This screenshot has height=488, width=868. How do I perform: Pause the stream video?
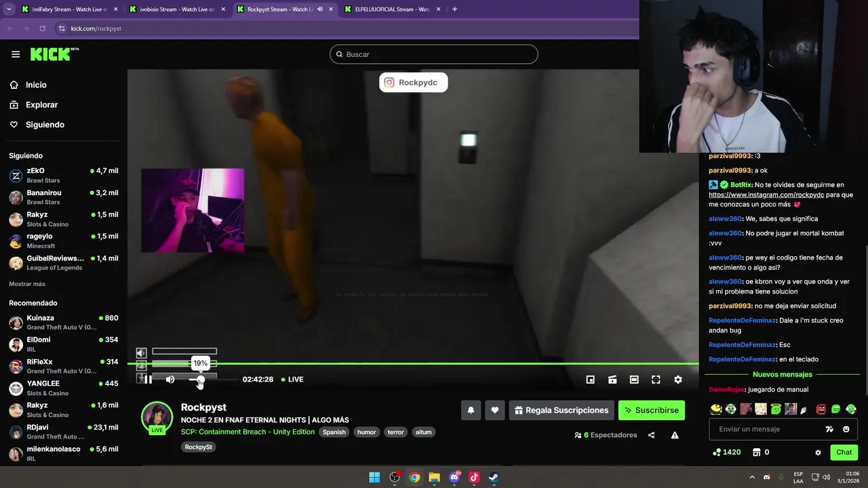[x=148, y=380]
